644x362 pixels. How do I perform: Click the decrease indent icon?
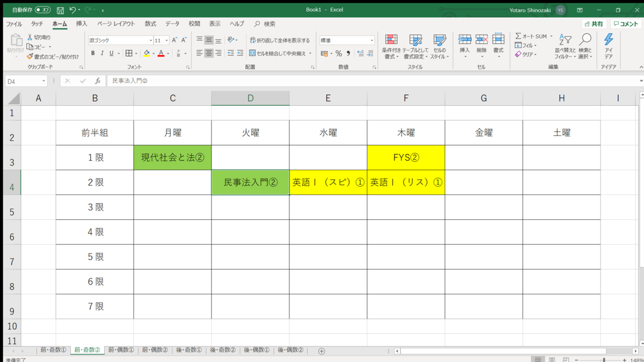pos(231,53)
